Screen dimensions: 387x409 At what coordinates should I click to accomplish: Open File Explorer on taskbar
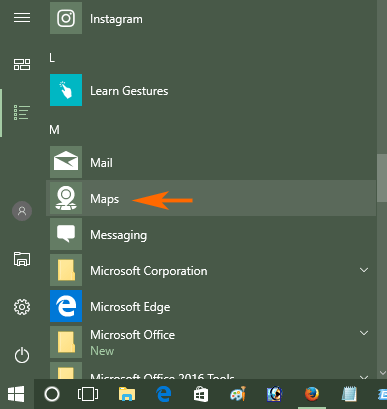(x=127, y=394)
